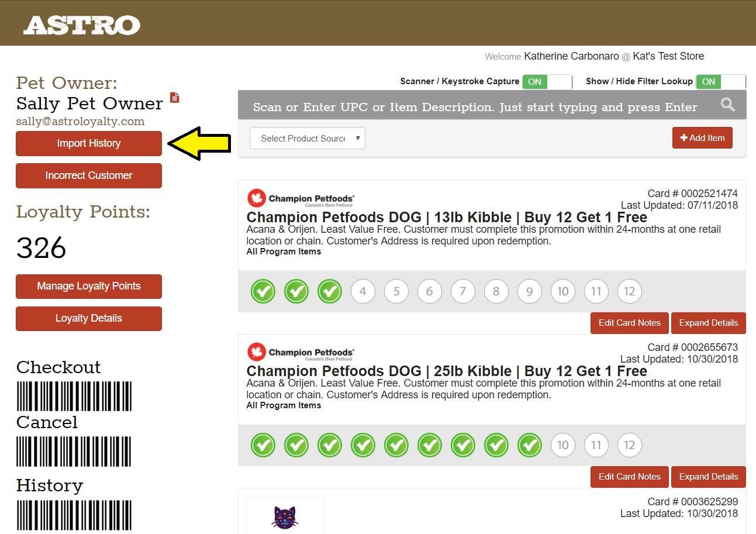
Task: Open the note icon beside Sally Pet Owner
Action: (174, 98)
